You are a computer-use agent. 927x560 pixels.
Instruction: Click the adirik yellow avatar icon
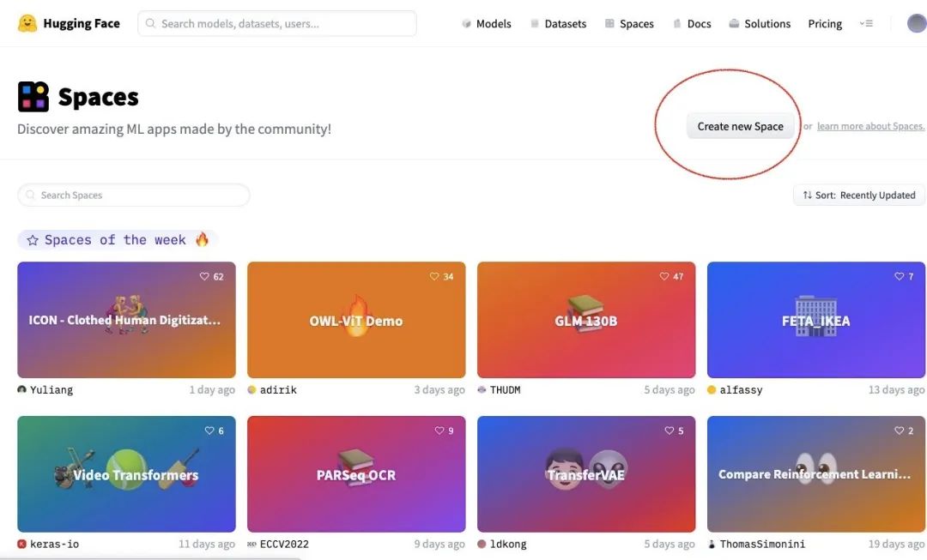251,390
